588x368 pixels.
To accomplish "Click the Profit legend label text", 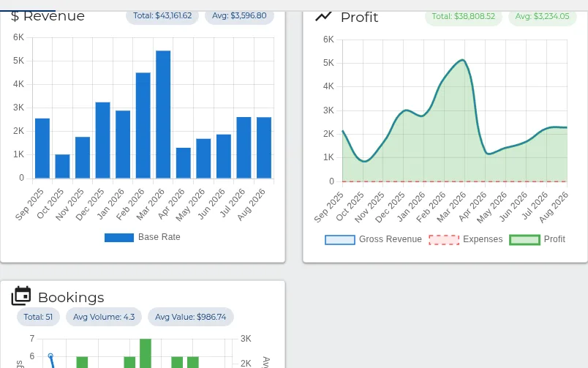I will click(x=554, y=239).
